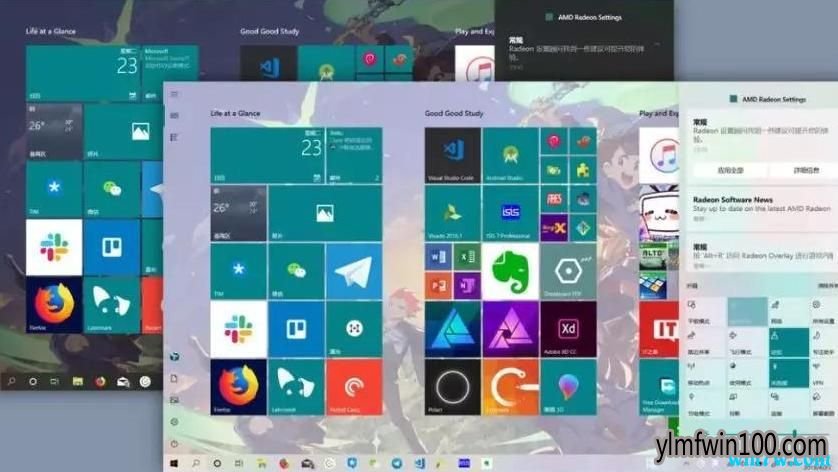Open the small yellow puzzle-piece tile

583,170
